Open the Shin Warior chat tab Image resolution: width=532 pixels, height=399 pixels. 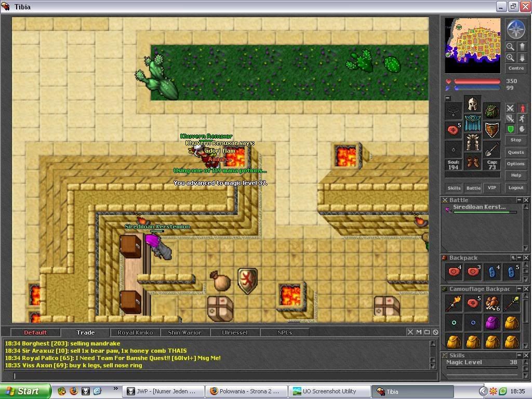coord(185,332)
